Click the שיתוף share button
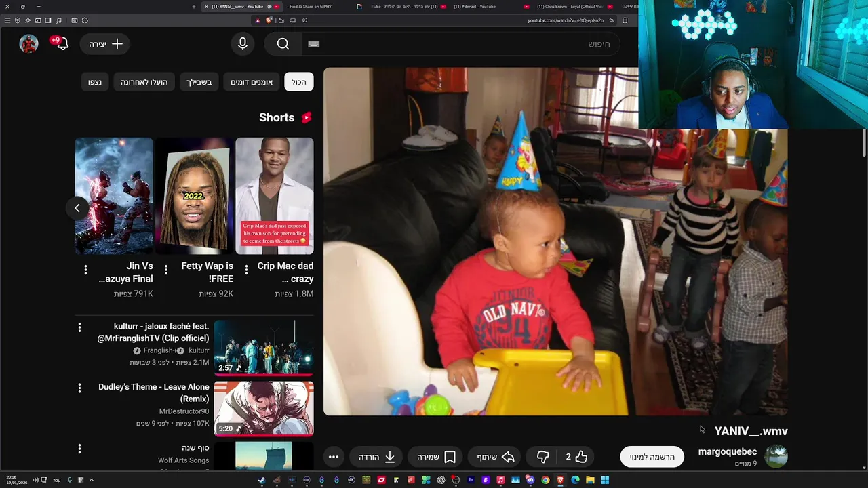Screen dimensions: 868x488 (496, 457)
